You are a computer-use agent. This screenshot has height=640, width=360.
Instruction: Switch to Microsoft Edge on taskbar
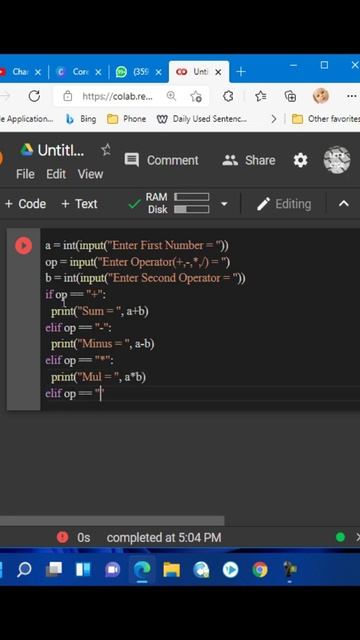point(142,569)
